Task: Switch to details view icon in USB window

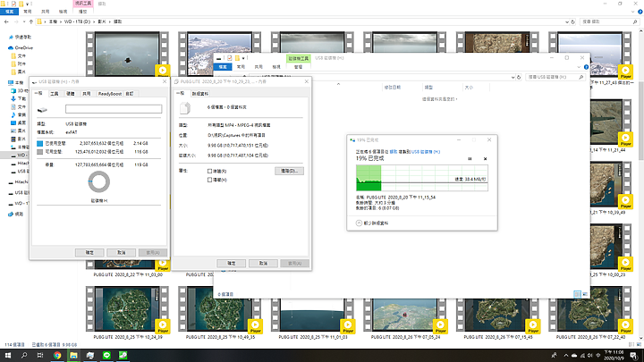Action: 577,294
